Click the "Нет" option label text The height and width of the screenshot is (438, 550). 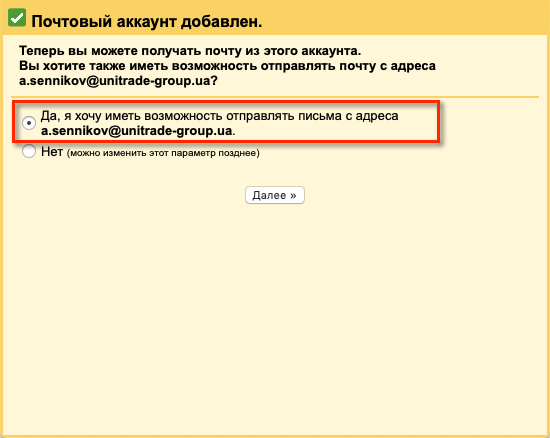52,151
